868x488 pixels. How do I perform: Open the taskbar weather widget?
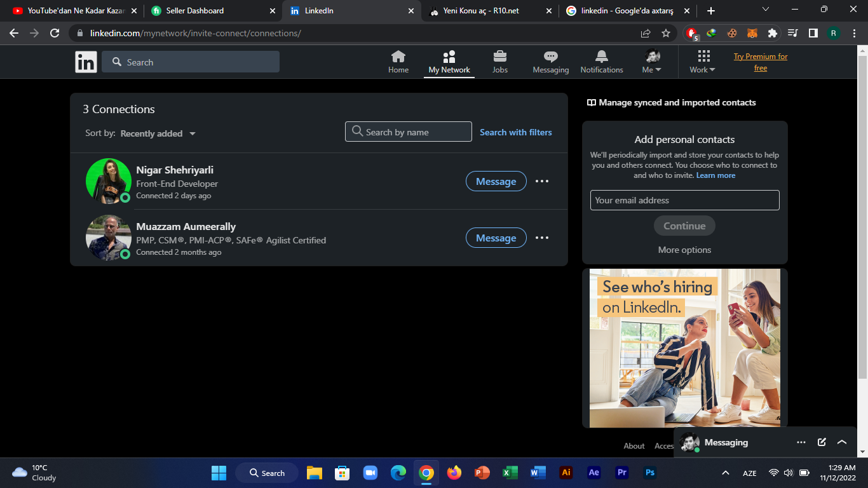click(35, 473)
